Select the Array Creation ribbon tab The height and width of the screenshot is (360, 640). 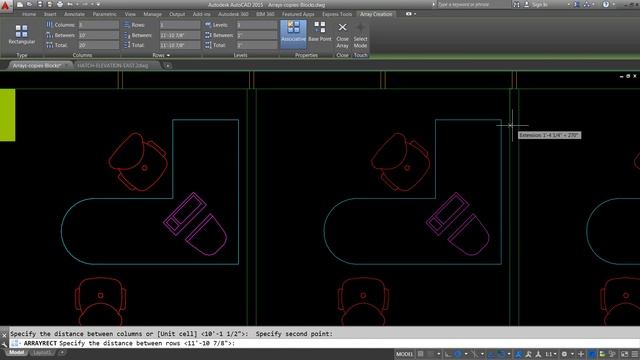pos(376,14)
